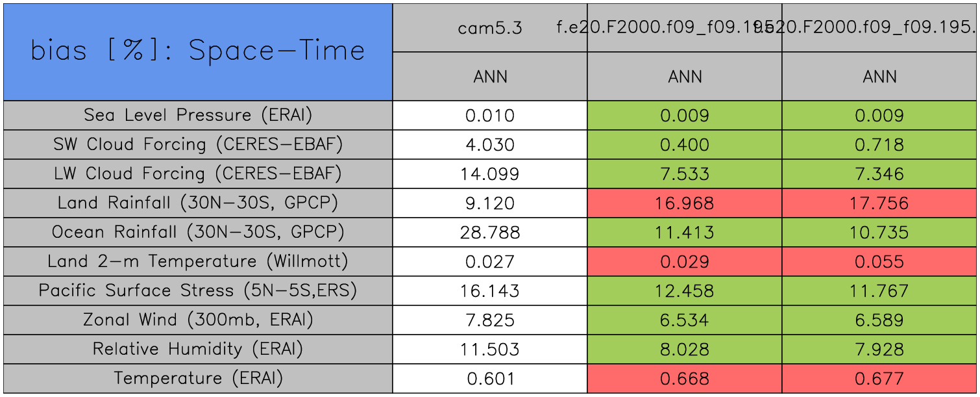Select the green cell showing 11.767
This screenshot has height=397, width=980.
point(879,291)
